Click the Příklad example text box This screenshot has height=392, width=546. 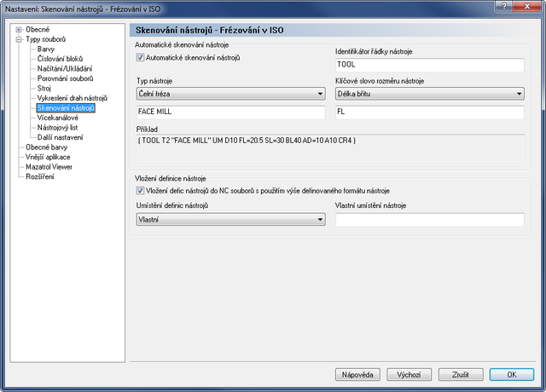[330, 148]
